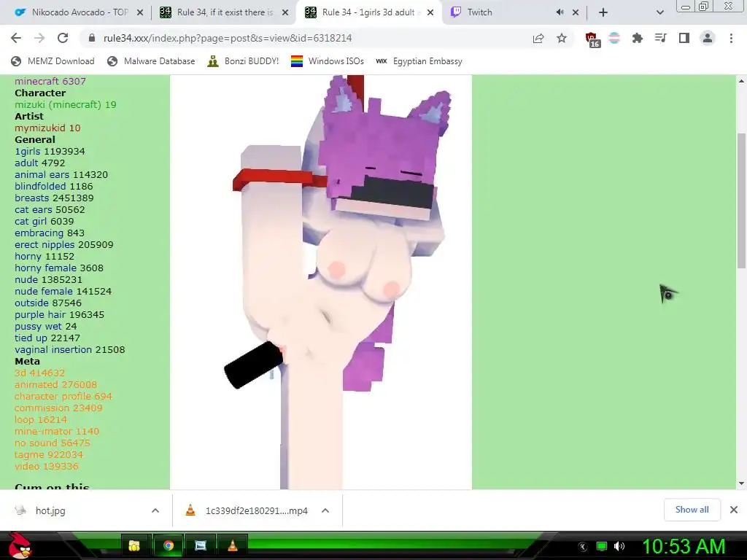Image resolution: width=747 pixels, height=560 pixels.
Task: Open the media controls icon in toolbar
Action: click(660, 38)
